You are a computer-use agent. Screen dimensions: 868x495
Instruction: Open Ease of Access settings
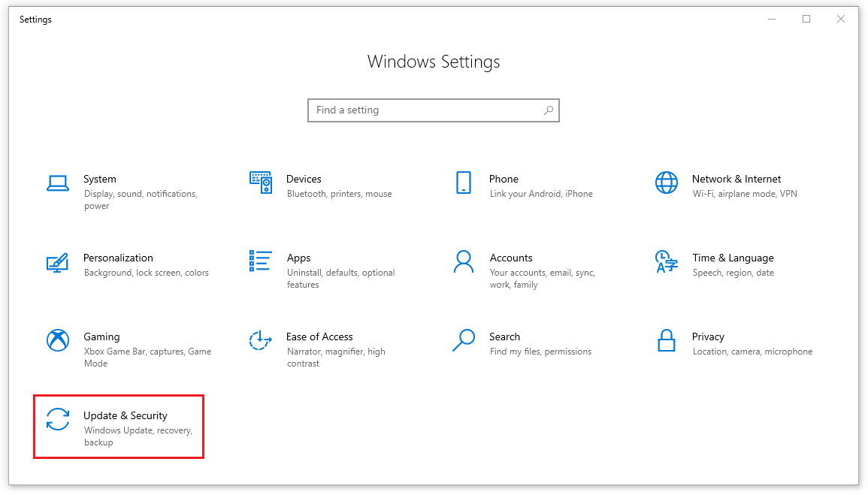(x=319, y=337)
